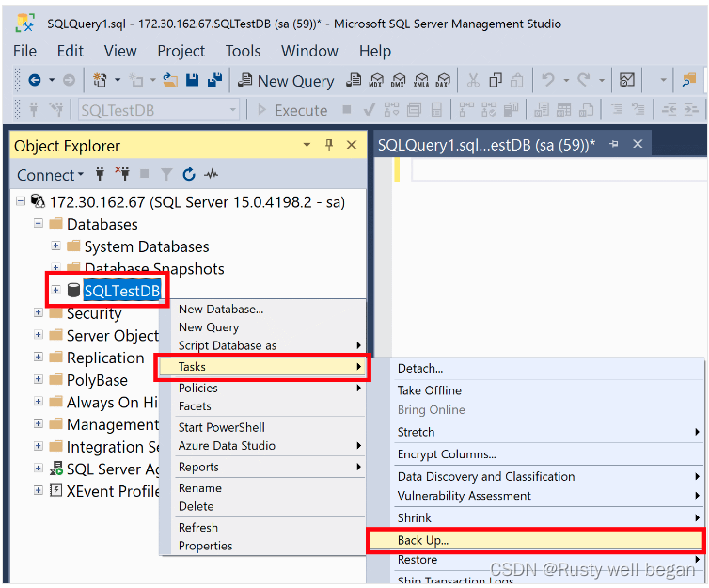Click the Undo arrow icon

click(x=548, y=81)
